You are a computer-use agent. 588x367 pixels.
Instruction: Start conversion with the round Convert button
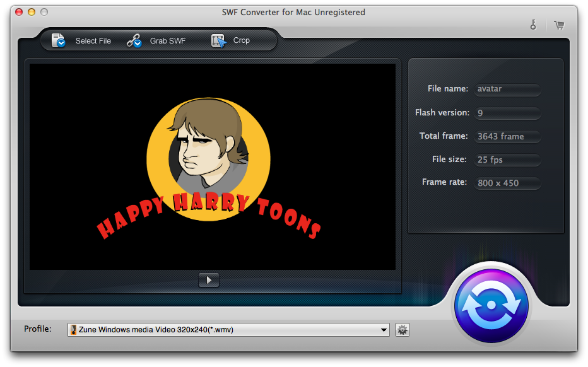(x=491, y=305)
